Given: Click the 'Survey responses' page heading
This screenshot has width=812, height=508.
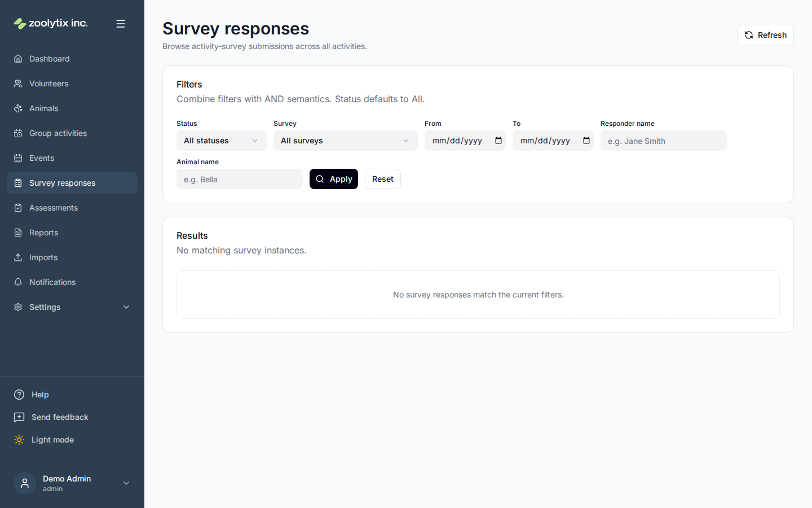Looking at the screenshot, I should point(236,28).
